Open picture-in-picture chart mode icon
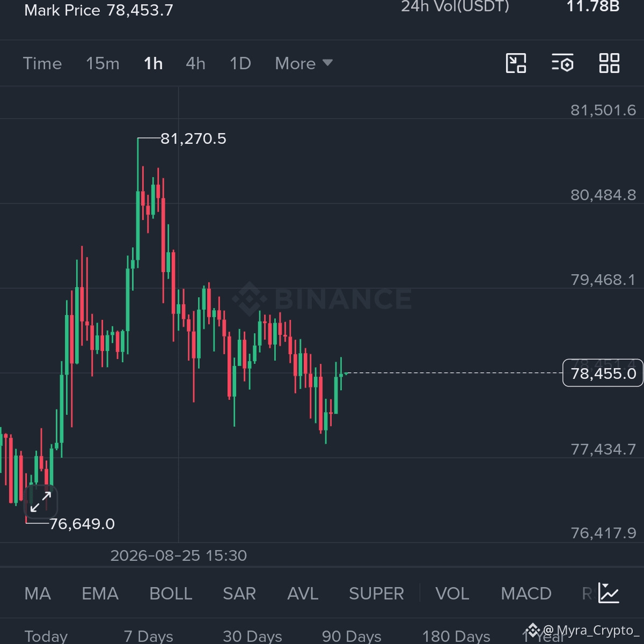 coord(516,63)
